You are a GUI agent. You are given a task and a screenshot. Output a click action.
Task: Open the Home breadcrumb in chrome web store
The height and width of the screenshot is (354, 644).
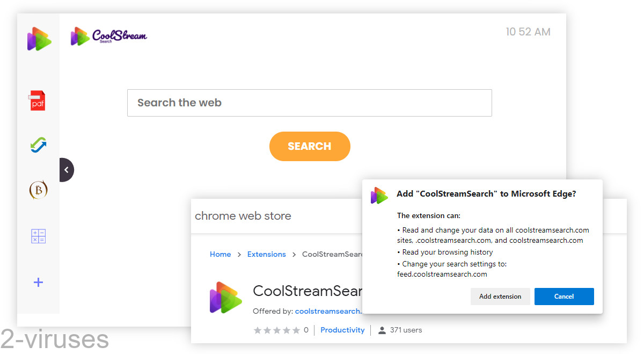[x=220, y=254]
